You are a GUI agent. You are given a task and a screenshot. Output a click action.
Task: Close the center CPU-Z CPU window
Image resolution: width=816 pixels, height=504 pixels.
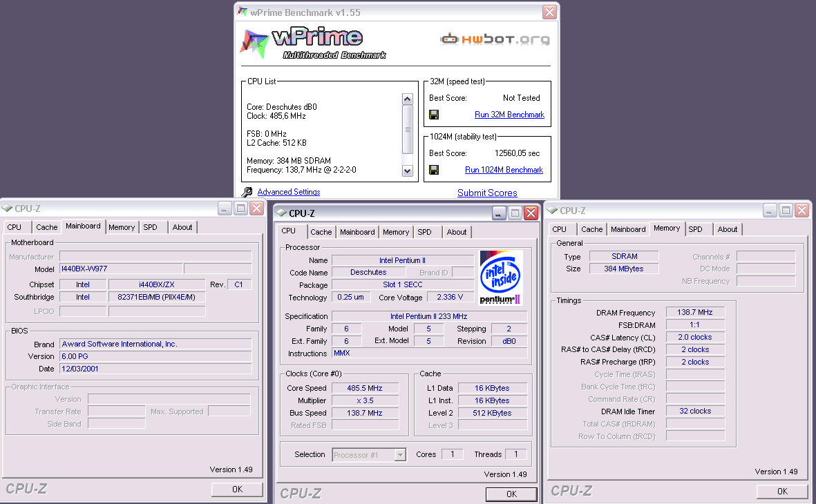pyautogui.click(x=531, y=213)
